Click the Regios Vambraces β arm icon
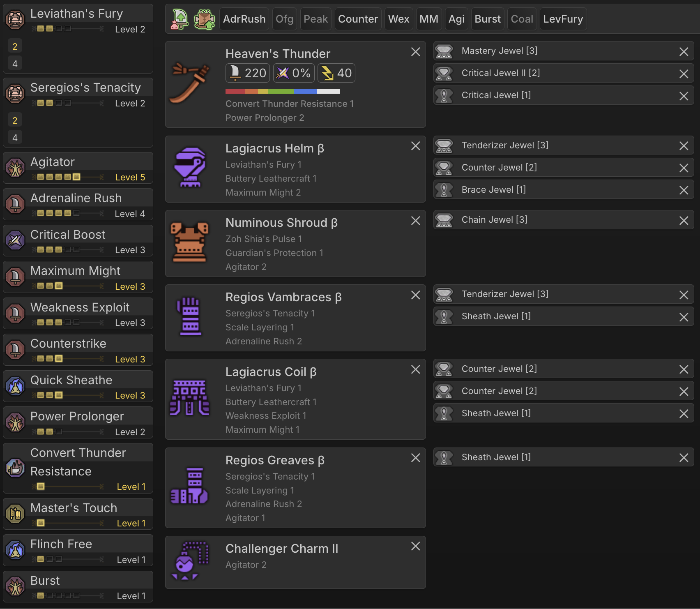 [x=190, y=316]
